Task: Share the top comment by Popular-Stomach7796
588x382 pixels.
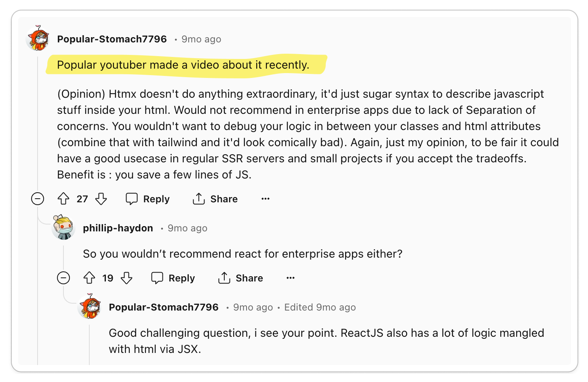Action: tap(215, 199)
